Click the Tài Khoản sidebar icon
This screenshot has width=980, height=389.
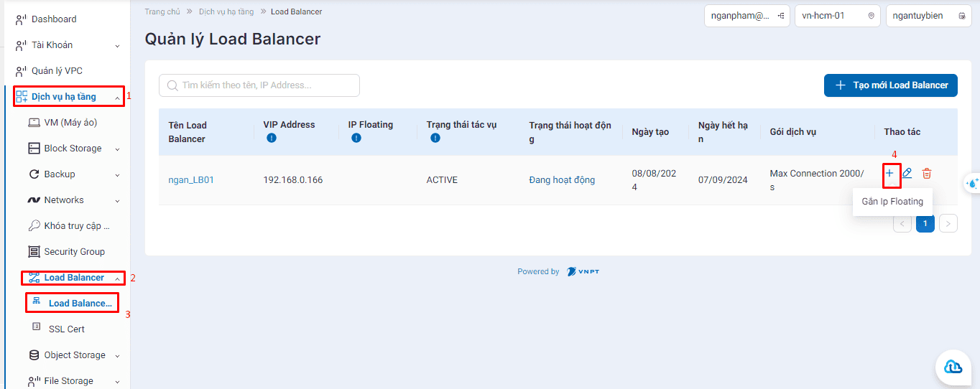21,45
